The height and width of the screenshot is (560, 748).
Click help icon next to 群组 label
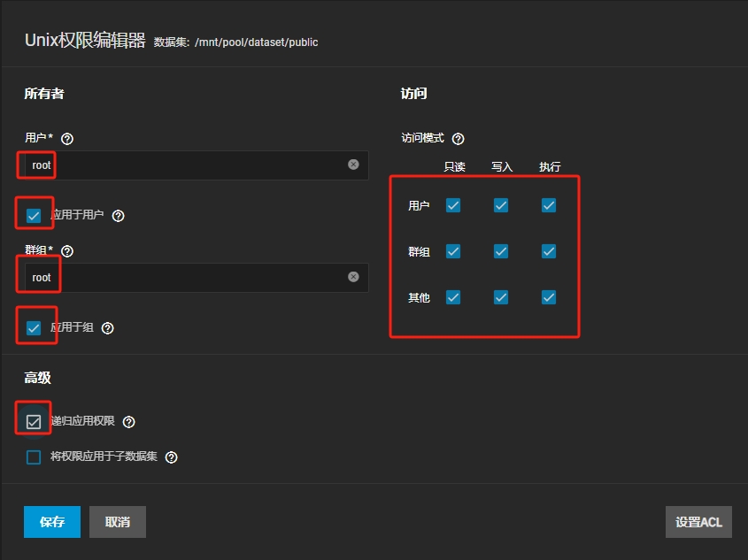[x=67, y=251]
